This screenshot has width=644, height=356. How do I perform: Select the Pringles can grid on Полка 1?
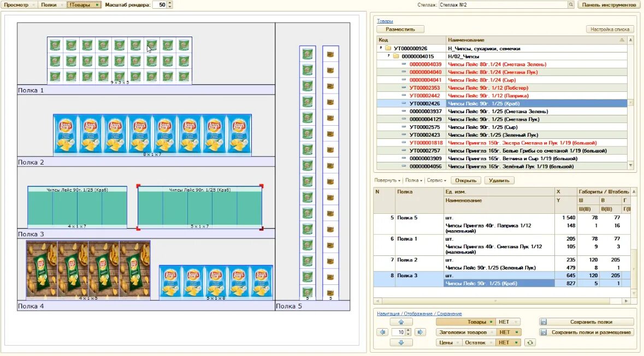(x=120, y=61)
